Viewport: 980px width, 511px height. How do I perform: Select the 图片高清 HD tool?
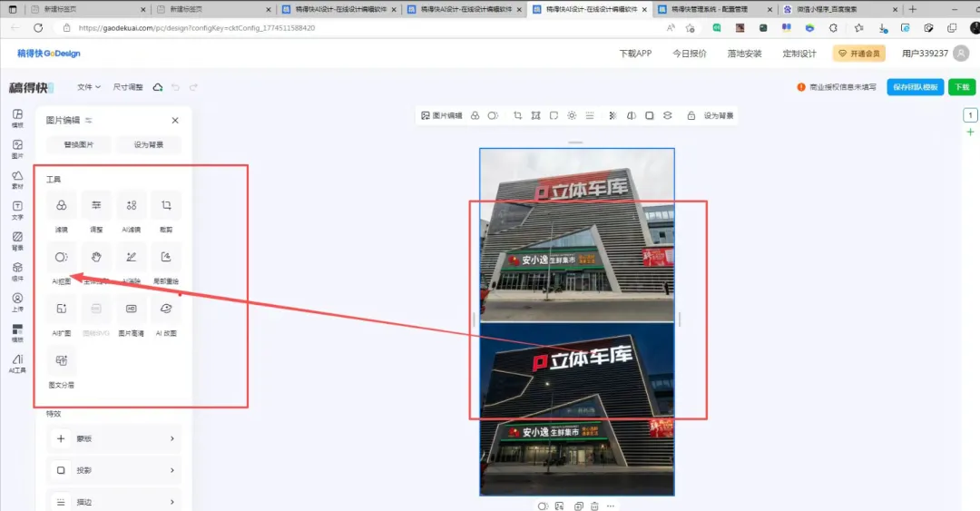tap(132, 317)
